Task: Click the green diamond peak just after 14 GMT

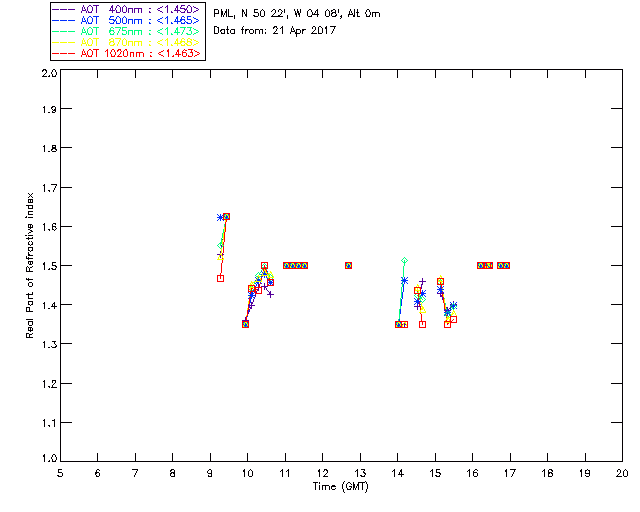Action: (x=404, y=260)
